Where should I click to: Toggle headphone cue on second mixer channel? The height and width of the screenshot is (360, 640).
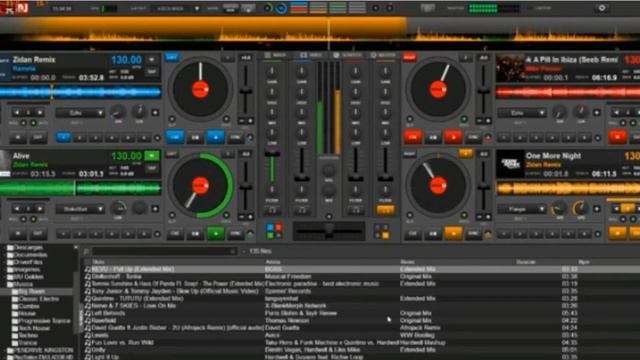(x=302, y=211)
